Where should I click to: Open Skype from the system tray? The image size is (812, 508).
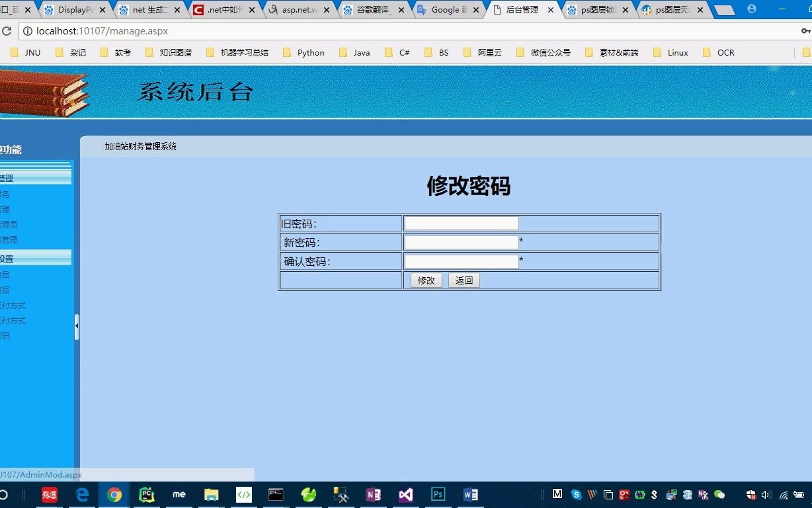point(576,495)
